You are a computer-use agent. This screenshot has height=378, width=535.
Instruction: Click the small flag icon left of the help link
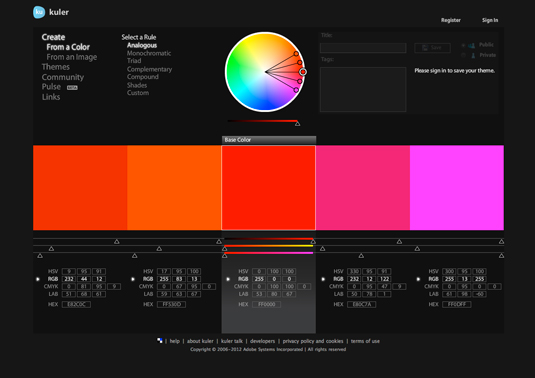[159, 340]
